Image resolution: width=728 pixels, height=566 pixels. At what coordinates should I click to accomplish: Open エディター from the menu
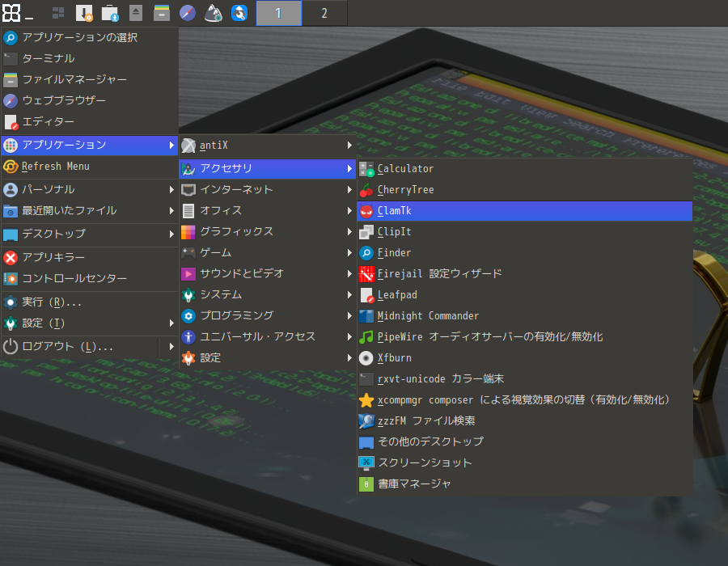(90, 121)
